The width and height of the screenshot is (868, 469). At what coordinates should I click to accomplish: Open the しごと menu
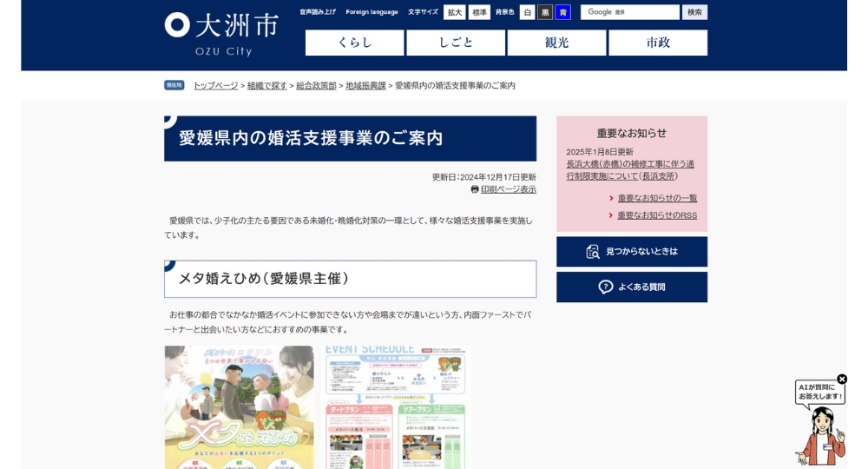[456, 43]
